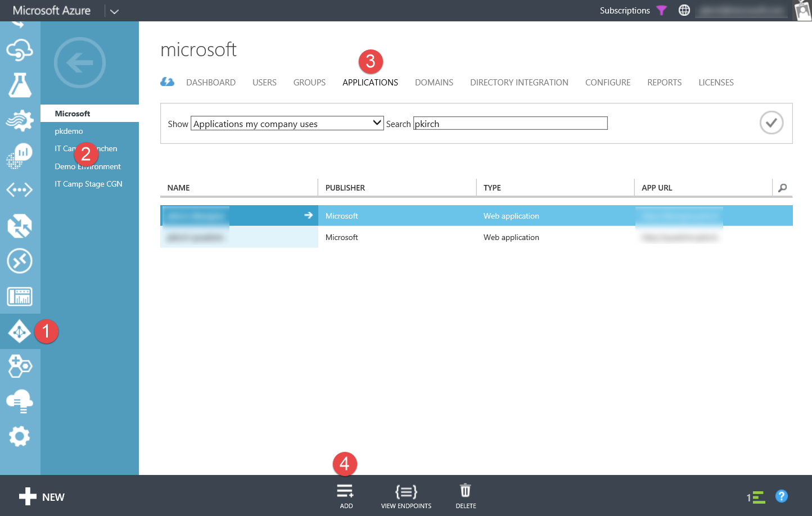This screenshot has height=516, width=812.
Task: Click Microsoft publisher in the highlighted row
Action: pos(341,216)
